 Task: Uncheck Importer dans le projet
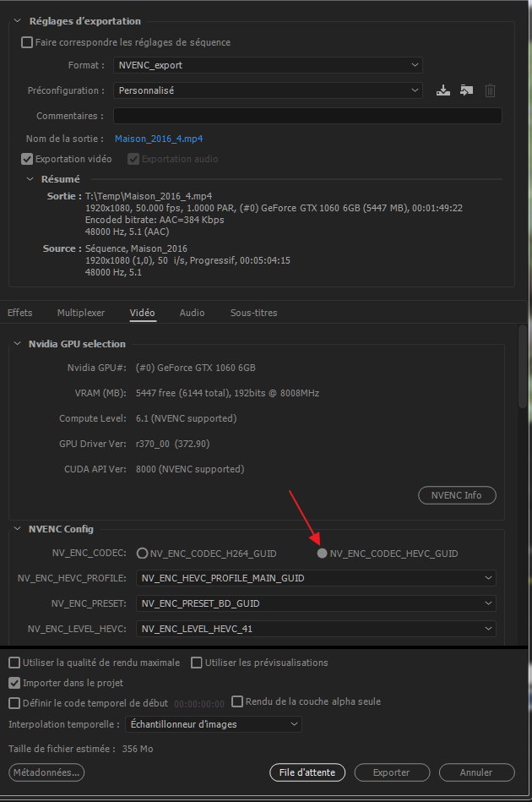click(x=14, y=683)
